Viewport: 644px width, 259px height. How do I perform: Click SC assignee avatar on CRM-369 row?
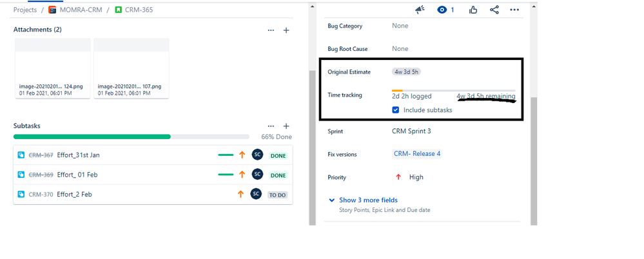point(257,174)
